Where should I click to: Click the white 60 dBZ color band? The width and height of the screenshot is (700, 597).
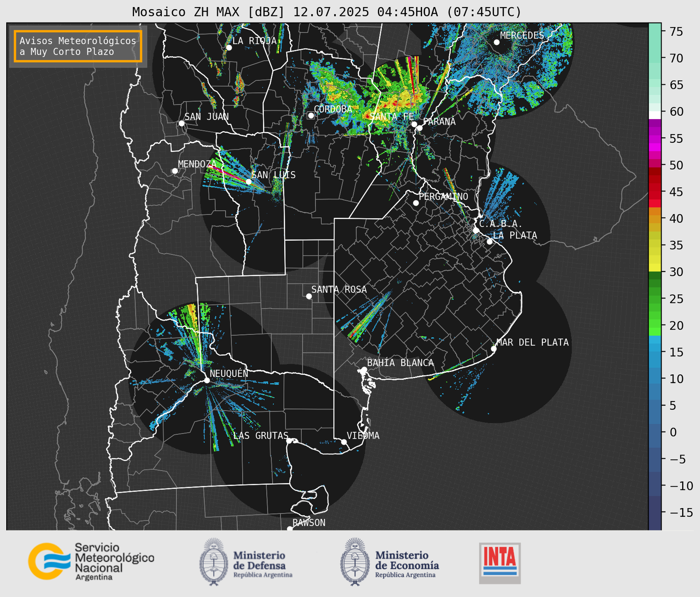tap(654, 115)
